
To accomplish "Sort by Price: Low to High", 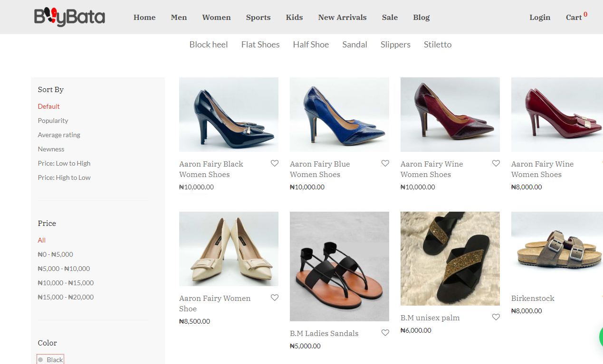I will (x=64, y=163).
